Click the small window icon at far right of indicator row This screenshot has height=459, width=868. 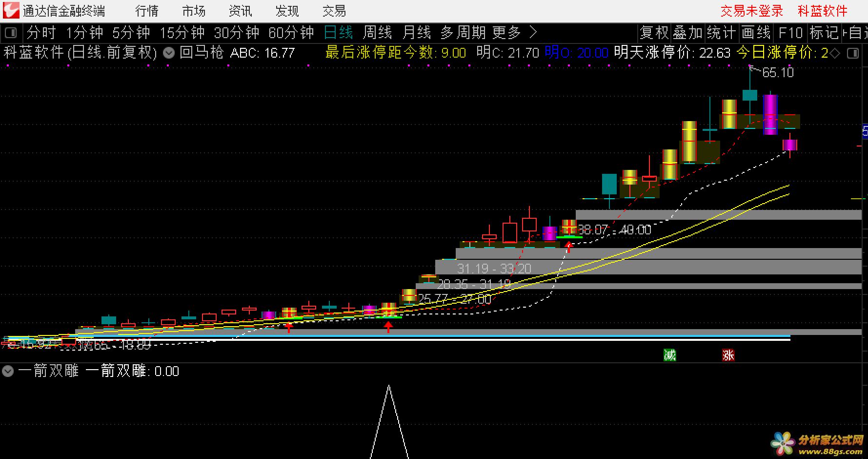[853, 53]
